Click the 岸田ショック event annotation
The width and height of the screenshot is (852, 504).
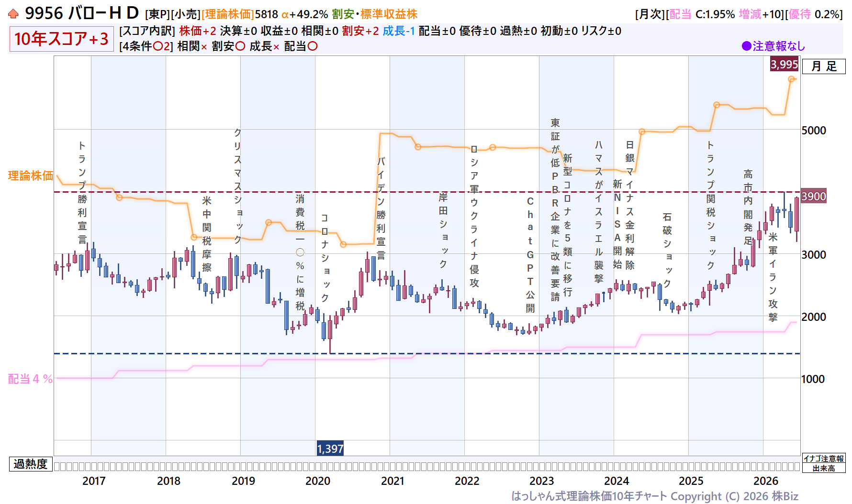coord(443,230)
